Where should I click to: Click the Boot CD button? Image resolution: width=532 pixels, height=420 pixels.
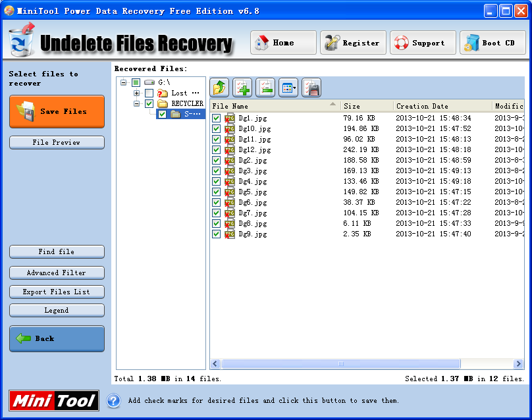[492, 42]
